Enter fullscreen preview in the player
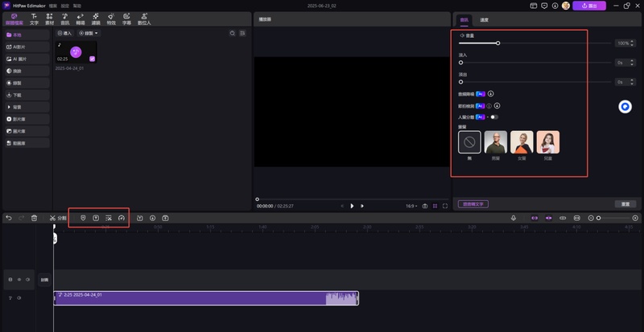Screen dimensions: 644x332 point(445,206)
